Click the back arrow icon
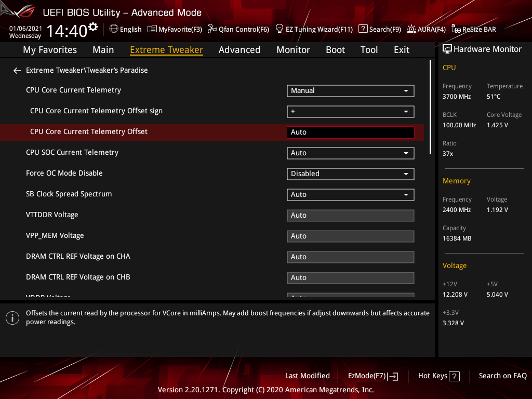The height and width of the screenshot is (399, 532). pos(17,71)
